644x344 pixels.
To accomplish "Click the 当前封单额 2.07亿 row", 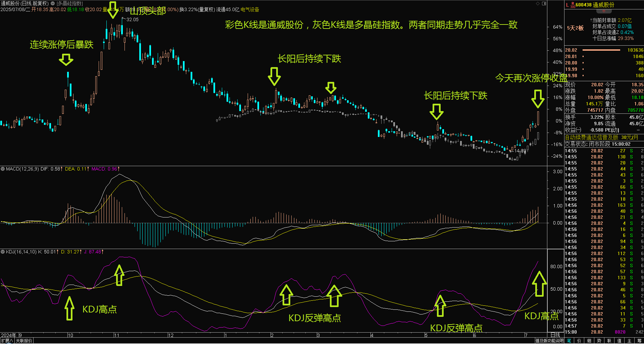I will (612, 20).
